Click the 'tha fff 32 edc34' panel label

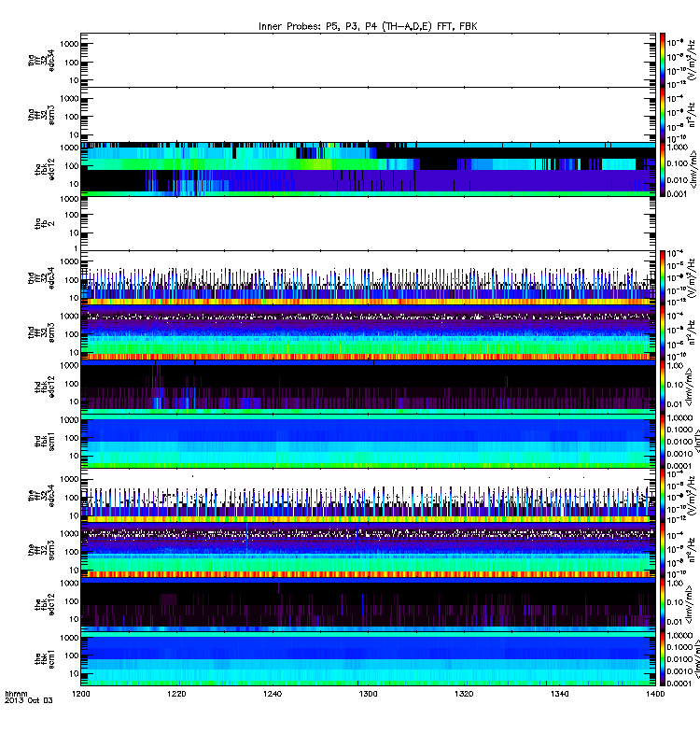[41, 61]
